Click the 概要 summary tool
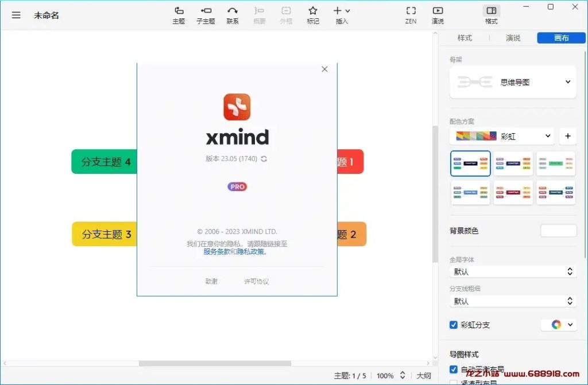 pyautogui.click(x=259, y=15)
